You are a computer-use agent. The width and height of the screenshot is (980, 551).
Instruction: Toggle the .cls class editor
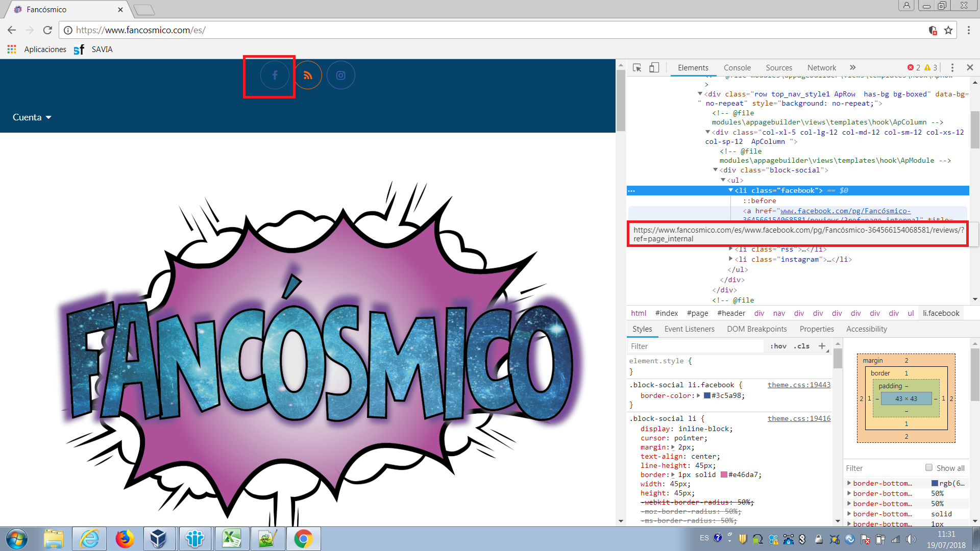(x=802, y=346)
